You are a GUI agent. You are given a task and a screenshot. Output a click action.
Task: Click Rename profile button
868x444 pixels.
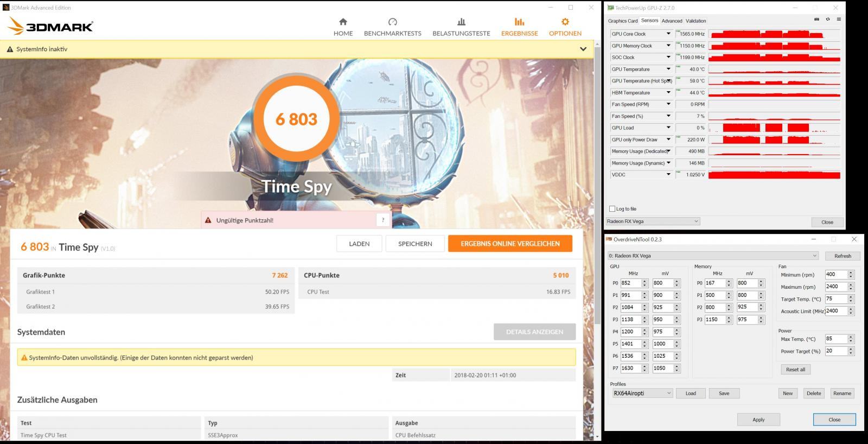click(x=842, y=393)
